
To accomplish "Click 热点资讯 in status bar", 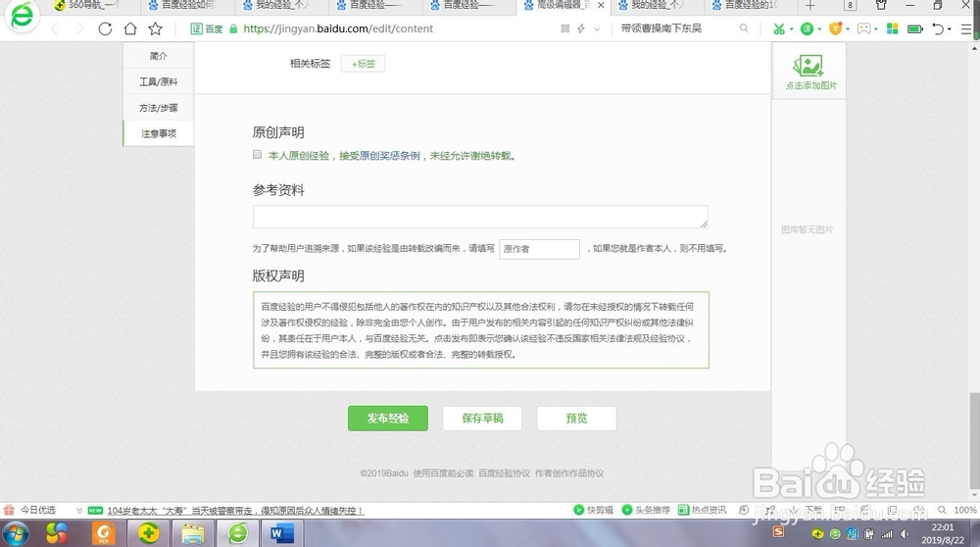I will (x=702, y=510).
